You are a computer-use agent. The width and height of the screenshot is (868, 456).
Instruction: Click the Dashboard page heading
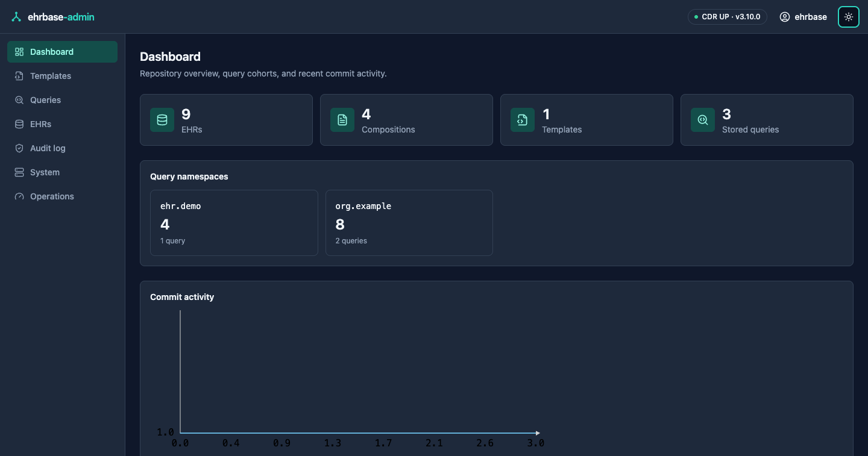[170, 57]
